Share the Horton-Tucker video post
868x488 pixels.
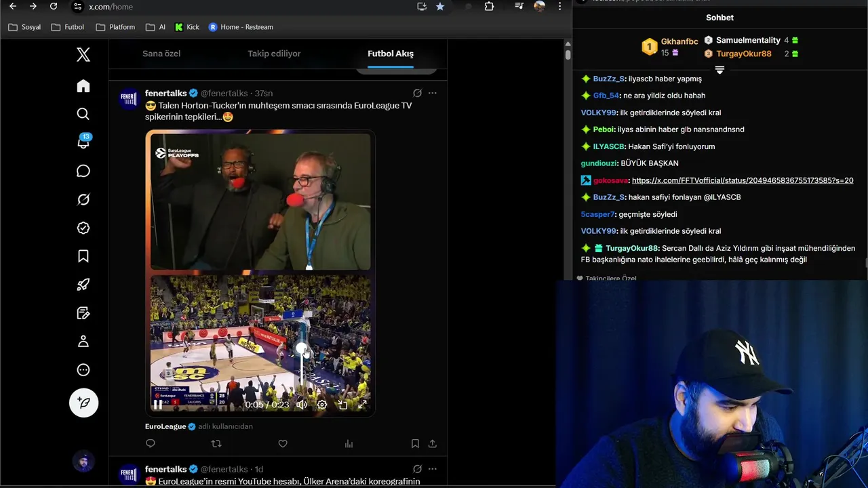point(433,444)
